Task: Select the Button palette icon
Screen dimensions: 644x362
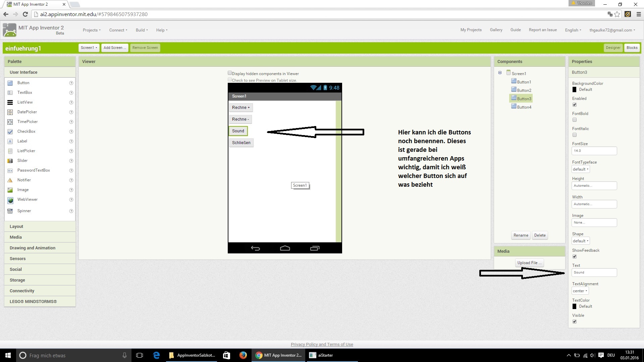Action: click(x=10, y=83)
